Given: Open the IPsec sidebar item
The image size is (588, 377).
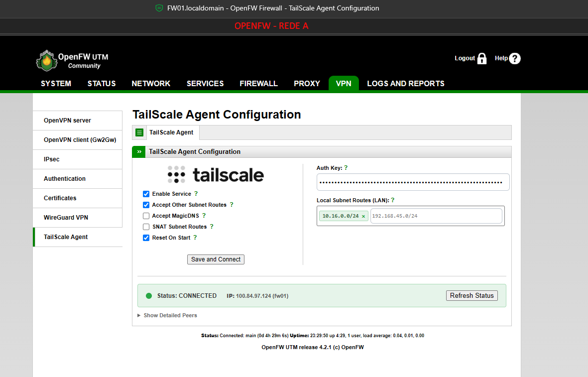Looking at the screenshot, I should [78, 159].
